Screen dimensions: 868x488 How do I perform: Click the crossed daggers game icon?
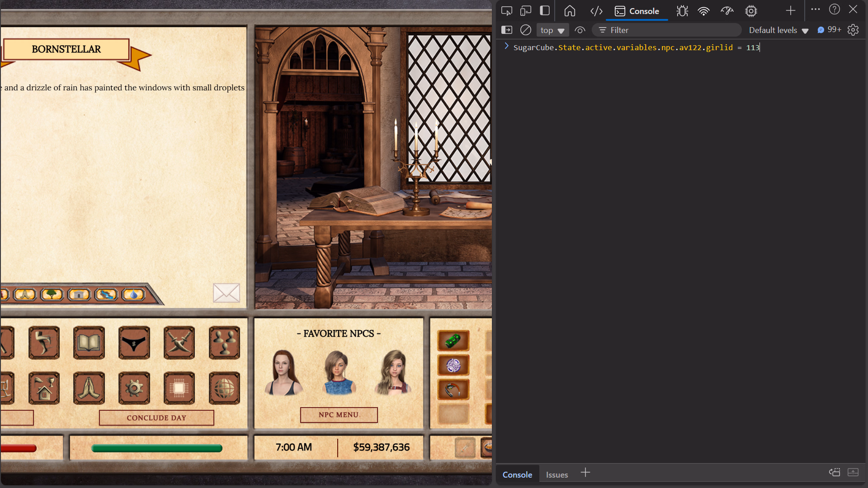[x=179, y=343]
